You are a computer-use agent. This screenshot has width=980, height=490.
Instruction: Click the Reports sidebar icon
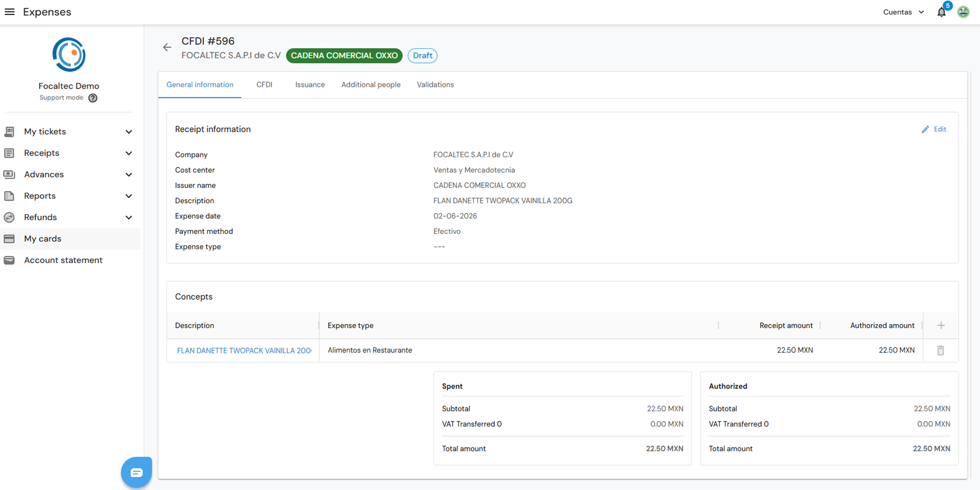(x=9, y=196)
